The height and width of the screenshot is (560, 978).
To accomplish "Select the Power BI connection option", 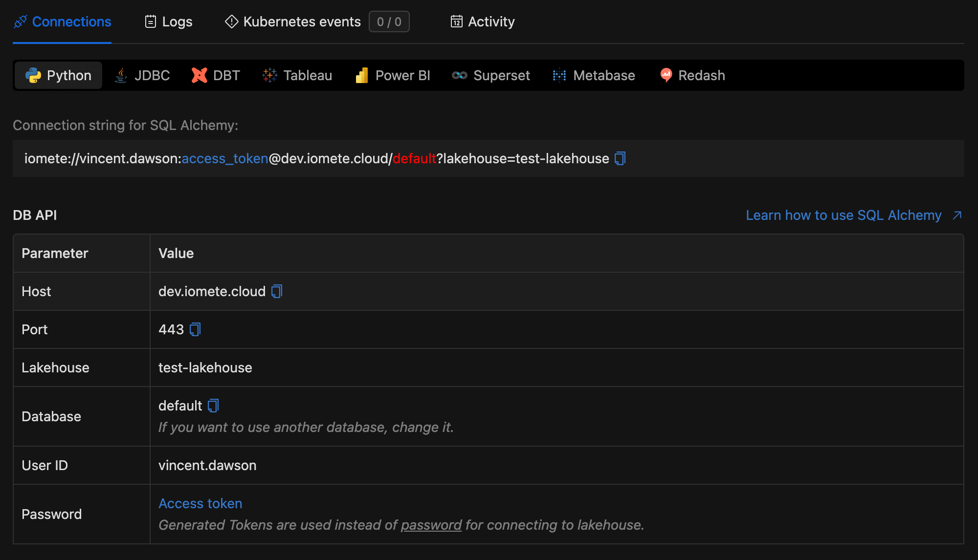I will tap(393, 75).
